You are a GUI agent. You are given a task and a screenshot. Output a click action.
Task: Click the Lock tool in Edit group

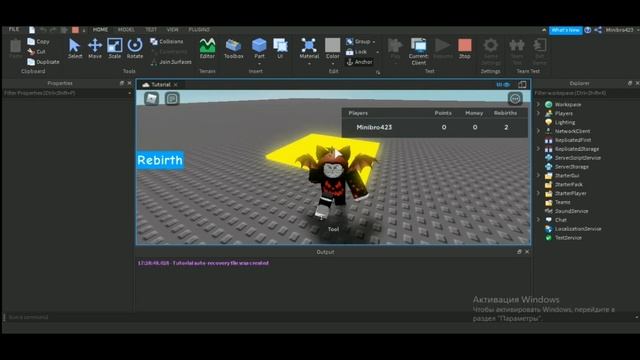click(x=356, y=52)
